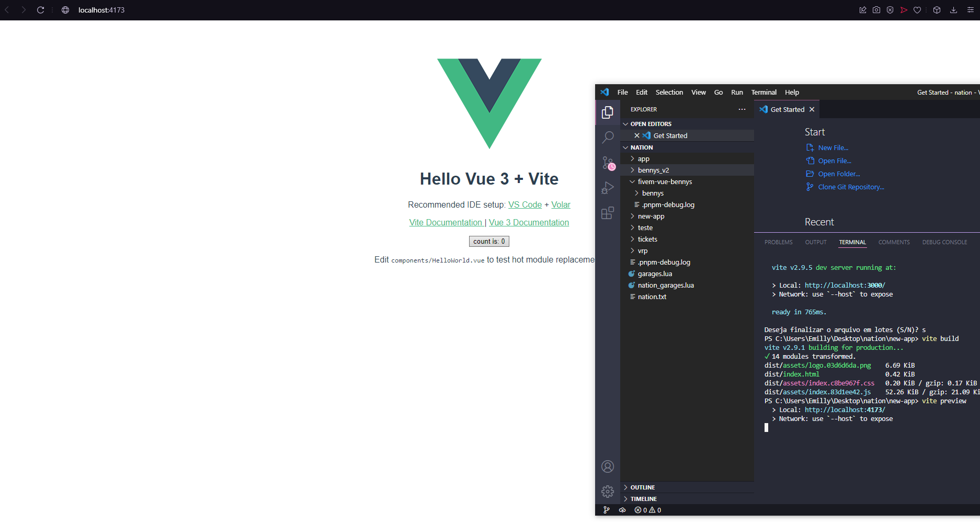The image size is (980, 524).
Task: Collapse the NATION folder section
Action: pos(687,147)
